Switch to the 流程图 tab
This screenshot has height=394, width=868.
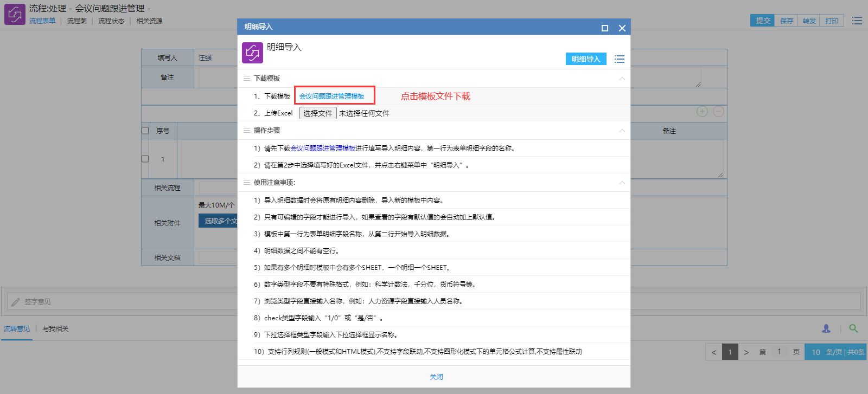click(76, 21)
